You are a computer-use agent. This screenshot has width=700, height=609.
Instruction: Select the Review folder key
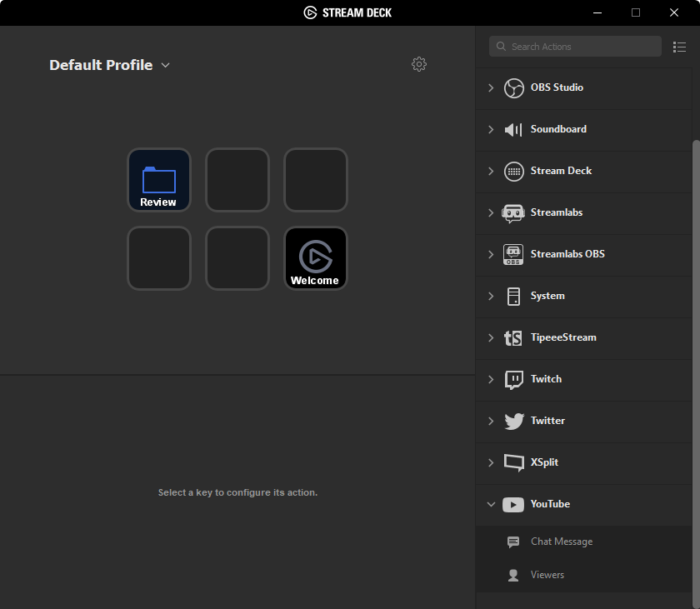pos(159,180)
